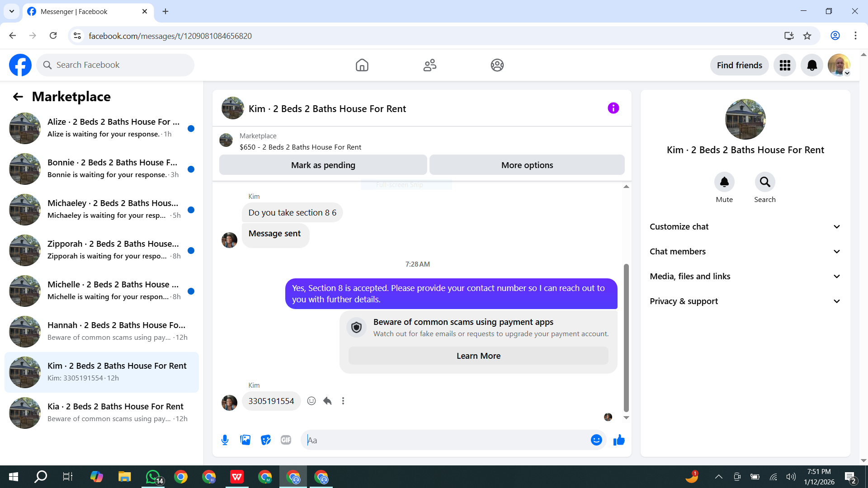
Task: React to Kim's phone number message
Action: coord(311,401)
